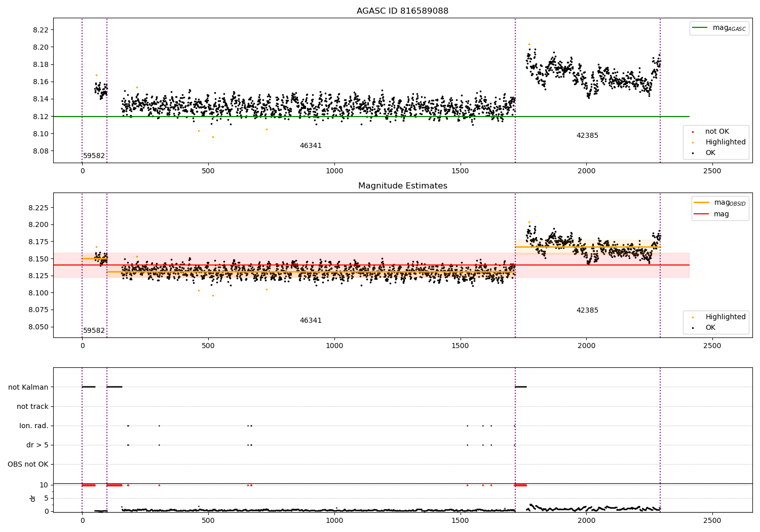
Task: Click the 8.050 y-axis tick label
Action: (39, 327)
